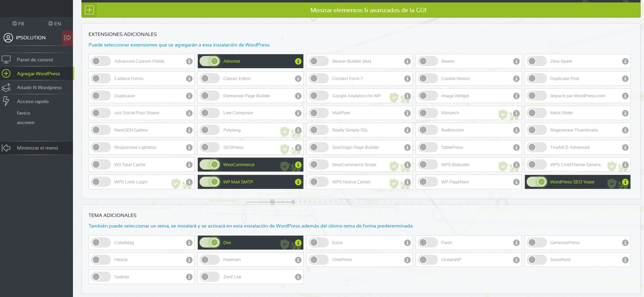Viewport: 644px width, 297px height.
Task: Show info for Divi theme
Action: click(x=298, y=243)
